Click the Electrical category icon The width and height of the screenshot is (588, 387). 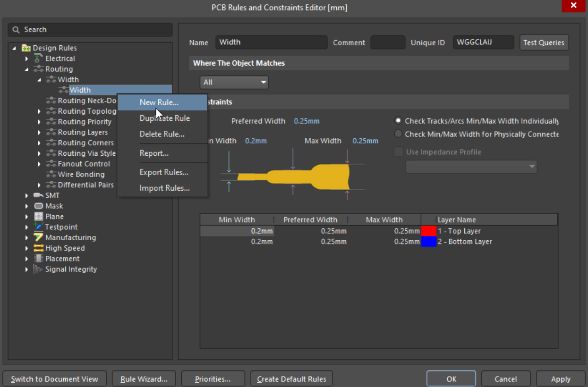(38, 59)
